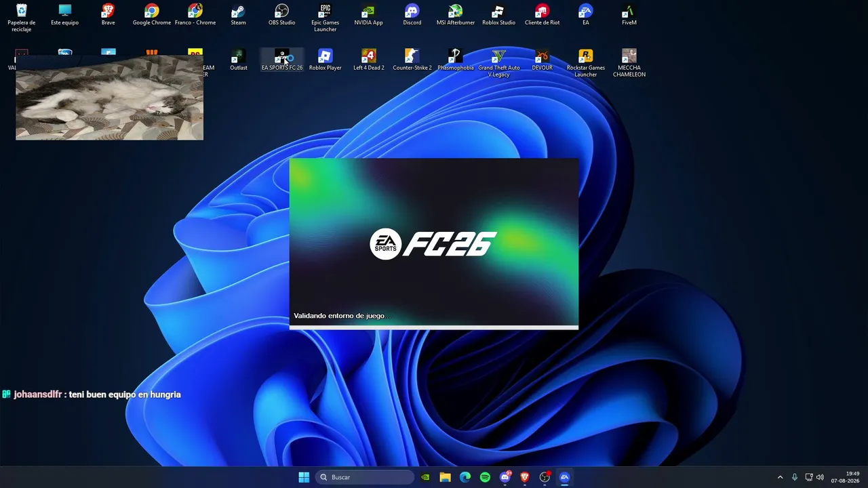Click the Discord desktop shortcut

(412, 15)
